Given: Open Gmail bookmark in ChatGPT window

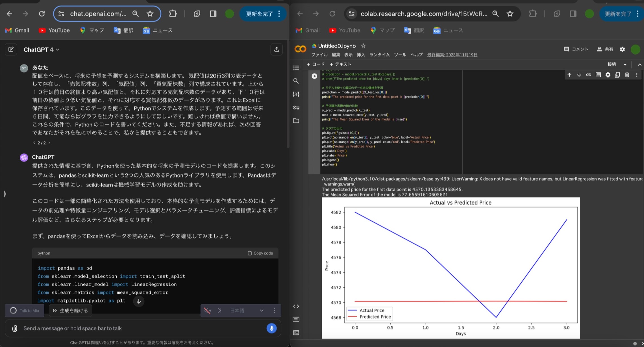Looking at the screenshot, I should (x=17, y=30).
